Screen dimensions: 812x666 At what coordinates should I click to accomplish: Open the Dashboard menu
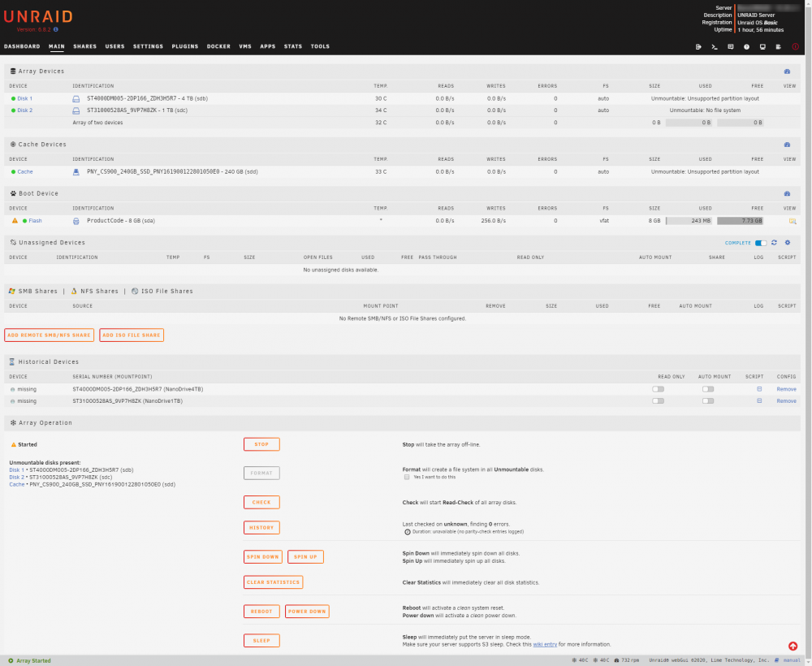(22, 46)
